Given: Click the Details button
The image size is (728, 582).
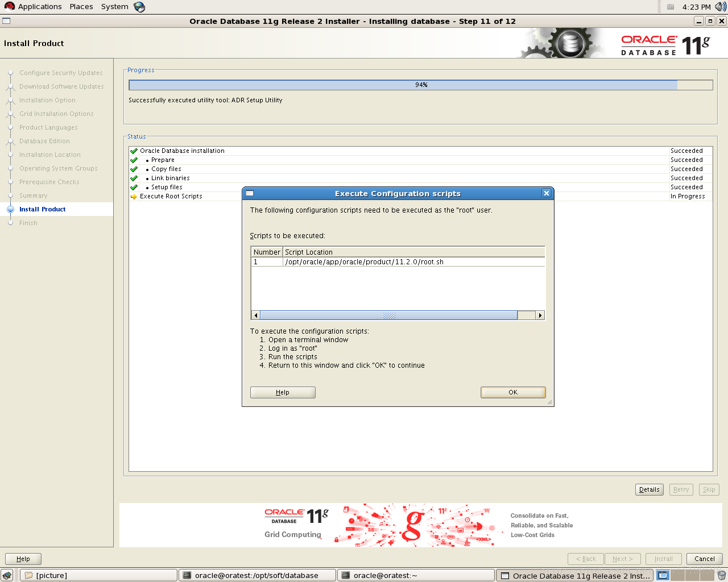Looking at the screenshot, I should 650,489.
